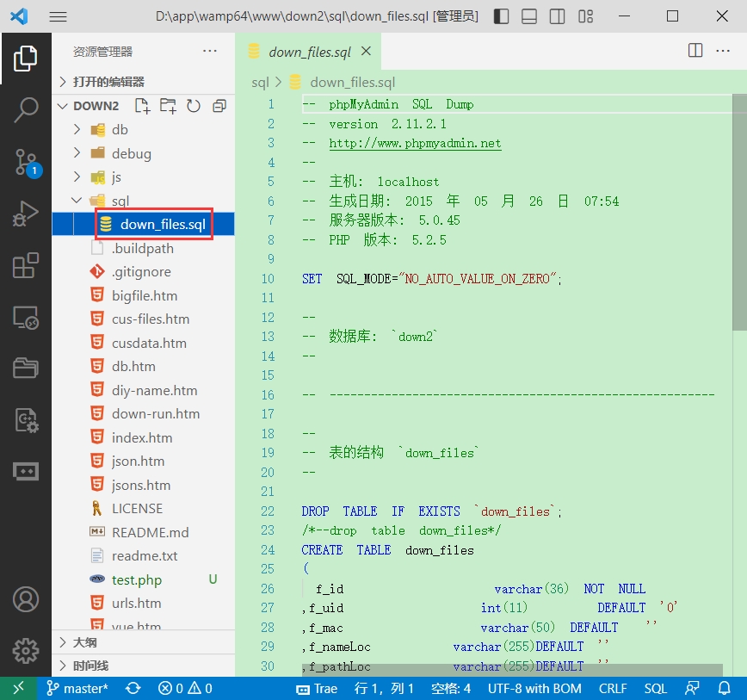
Task: Split the editor to the right
Action: [695, 51]
